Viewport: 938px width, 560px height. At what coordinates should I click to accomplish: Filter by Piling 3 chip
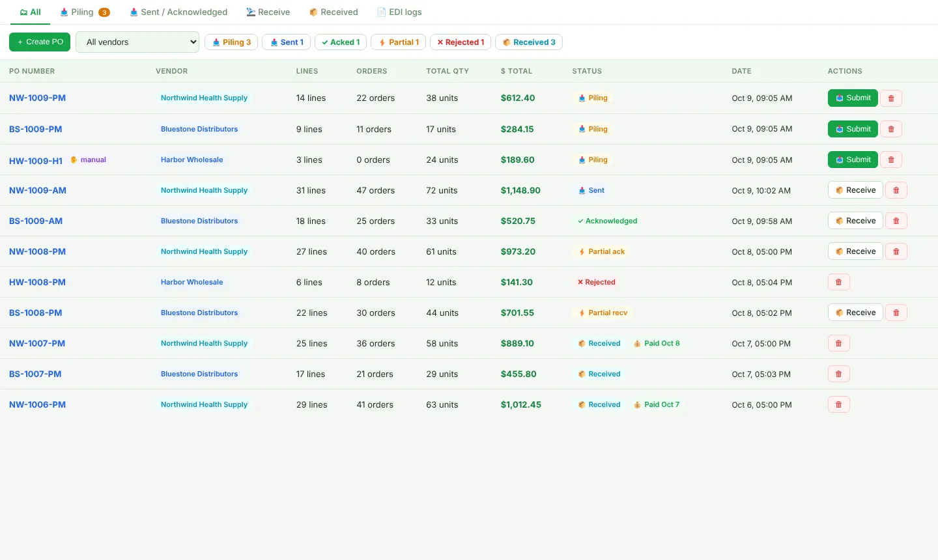[x=231, y=42]
